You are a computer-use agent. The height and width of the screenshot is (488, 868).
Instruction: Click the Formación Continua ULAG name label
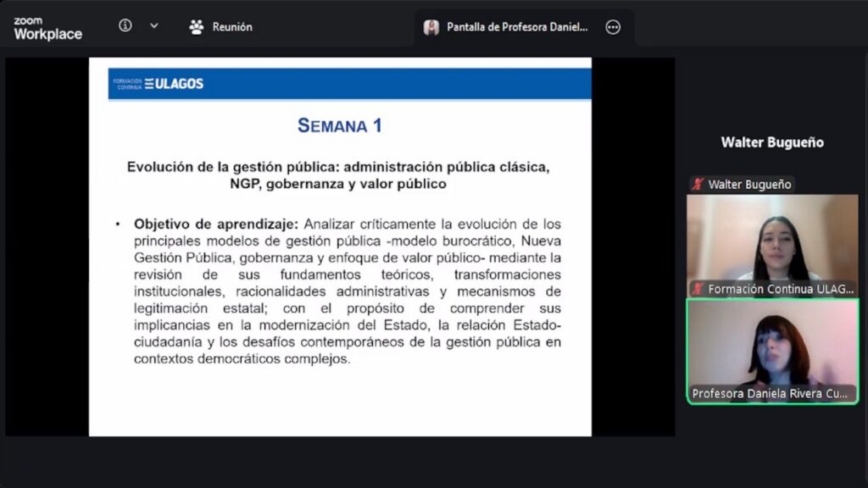(781, 289)
